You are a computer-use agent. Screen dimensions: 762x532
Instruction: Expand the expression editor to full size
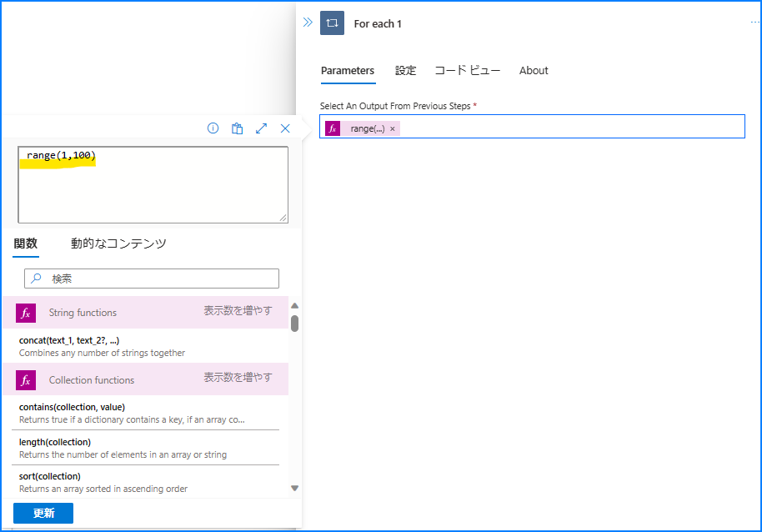point(262,128)
